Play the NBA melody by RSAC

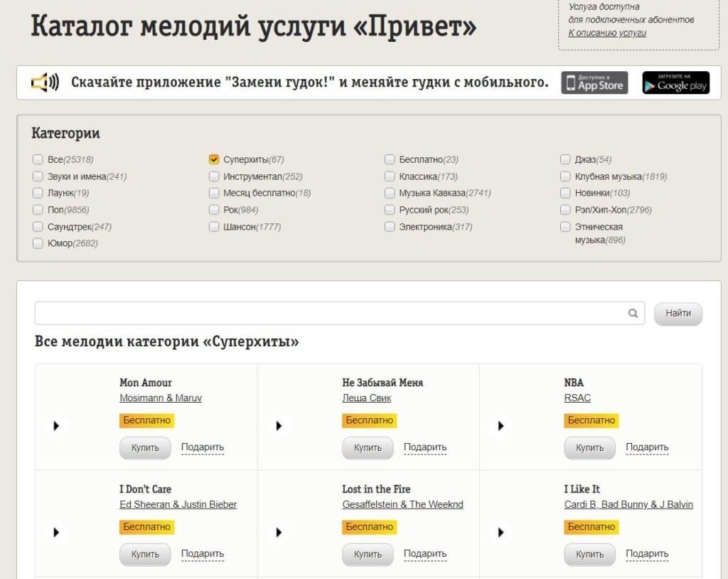[x=500, y=426]
